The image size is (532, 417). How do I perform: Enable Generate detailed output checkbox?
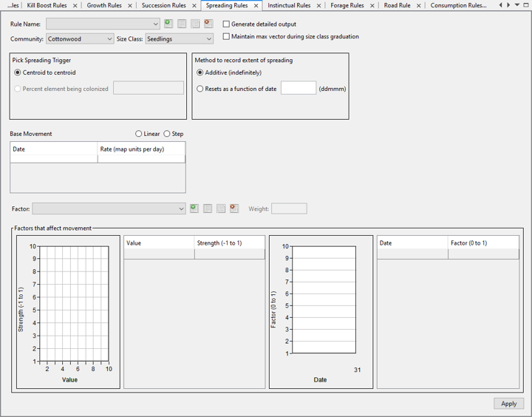(227, 24)
